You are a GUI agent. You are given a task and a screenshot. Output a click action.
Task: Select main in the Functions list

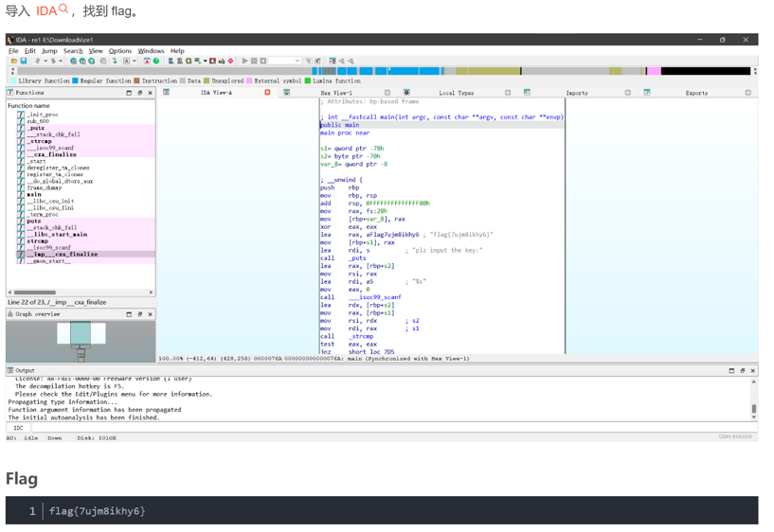pyautogui.click(x=34, y=194)
